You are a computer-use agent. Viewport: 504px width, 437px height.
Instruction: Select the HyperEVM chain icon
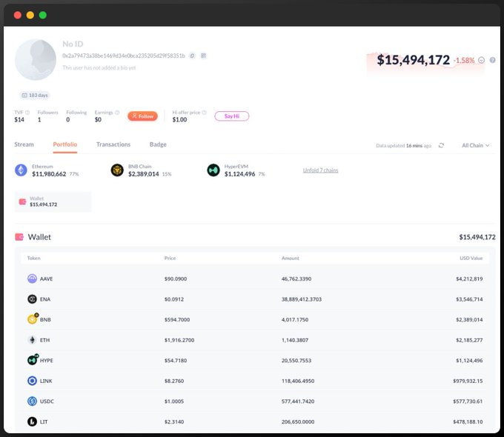pyautogui.click(x=213, y=170)
